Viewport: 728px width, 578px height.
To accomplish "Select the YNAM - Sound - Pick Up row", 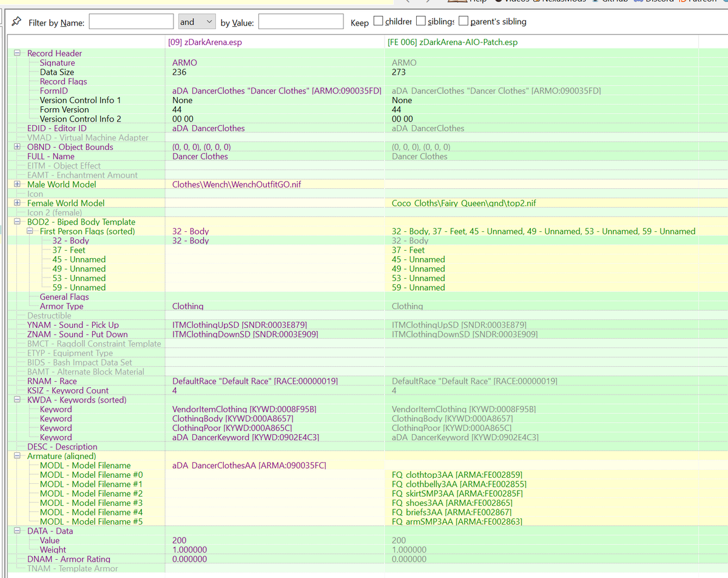I will point(73,325).
